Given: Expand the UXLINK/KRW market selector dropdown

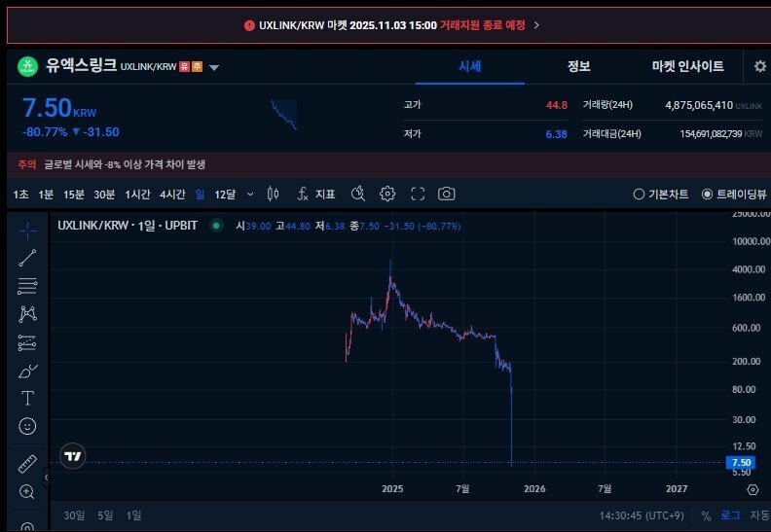Looking at the screenshot, I should pos(214,67).
